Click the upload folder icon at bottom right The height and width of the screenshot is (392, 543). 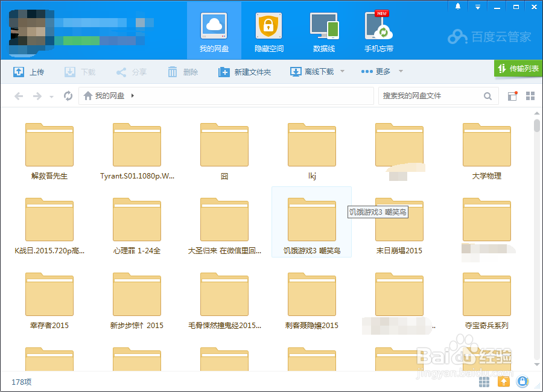pos(504,382)
